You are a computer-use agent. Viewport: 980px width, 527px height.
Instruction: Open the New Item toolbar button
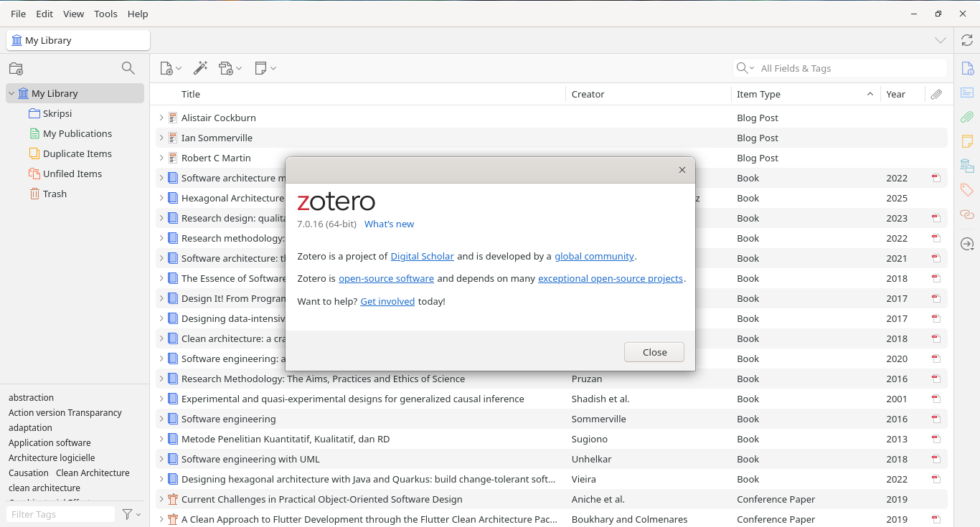171,68
